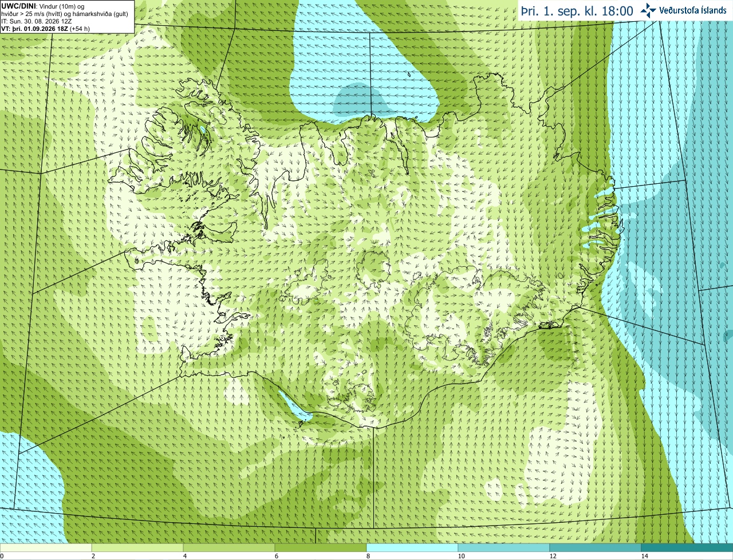Click the Veðurstofa Íslands logo text
Screen dimensions: 733x560
[692, 10]
